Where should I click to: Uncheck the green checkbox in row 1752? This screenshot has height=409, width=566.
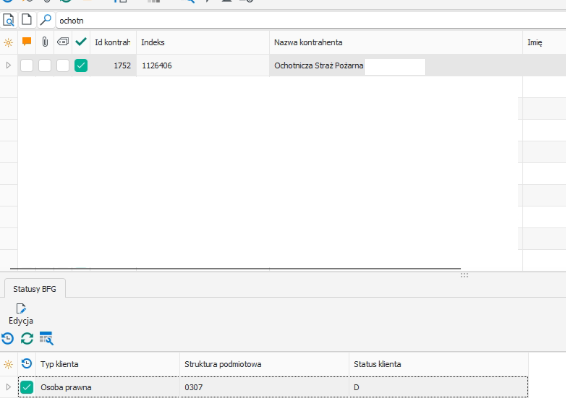pyautogui.click(x=81, y=65)
